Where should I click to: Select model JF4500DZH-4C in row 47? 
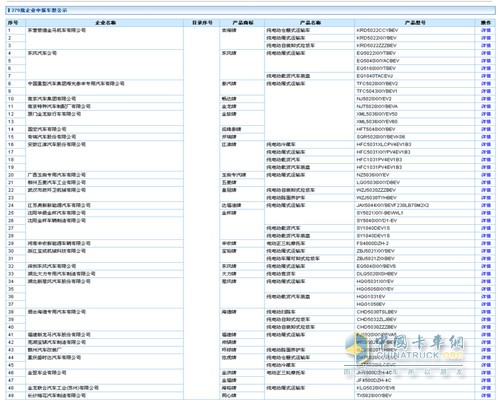[374, 380]
